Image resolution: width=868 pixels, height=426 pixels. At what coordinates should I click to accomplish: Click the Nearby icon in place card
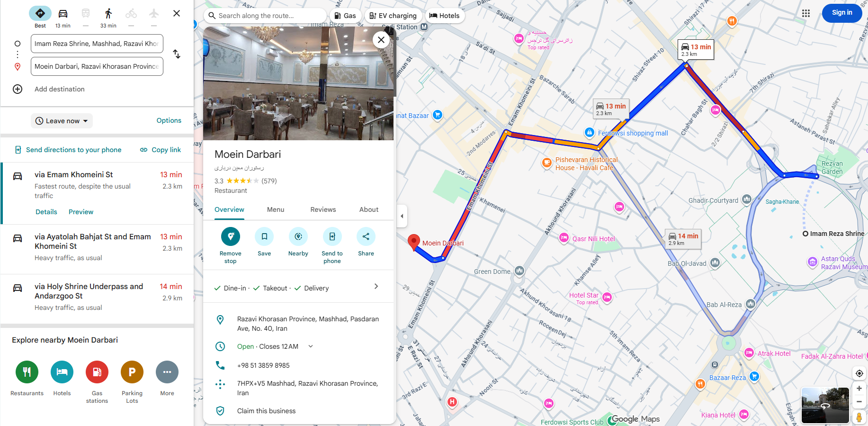click(x=298, y=236)
